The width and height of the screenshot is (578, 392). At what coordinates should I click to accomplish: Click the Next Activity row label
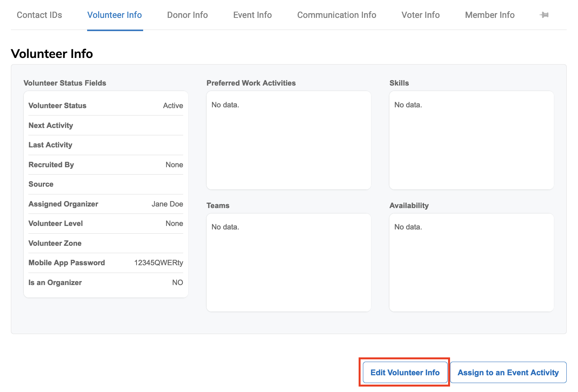click(x=51, y=126)
